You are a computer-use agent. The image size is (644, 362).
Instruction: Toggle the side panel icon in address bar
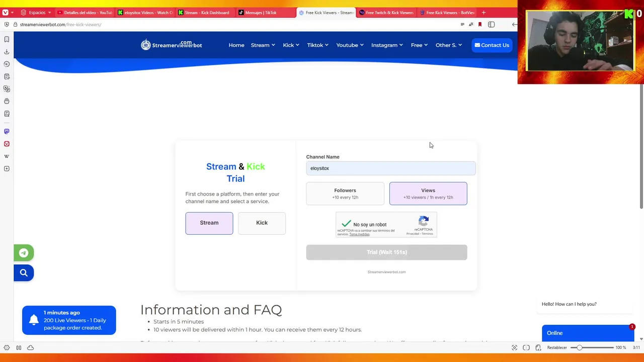(x=492, y=25)
